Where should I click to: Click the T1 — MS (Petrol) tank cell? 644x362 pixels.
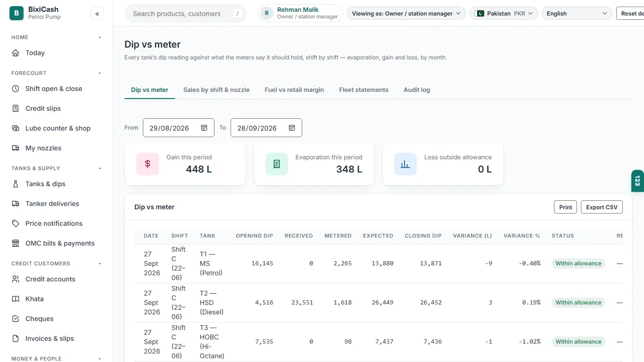click(x=211, y=263)
